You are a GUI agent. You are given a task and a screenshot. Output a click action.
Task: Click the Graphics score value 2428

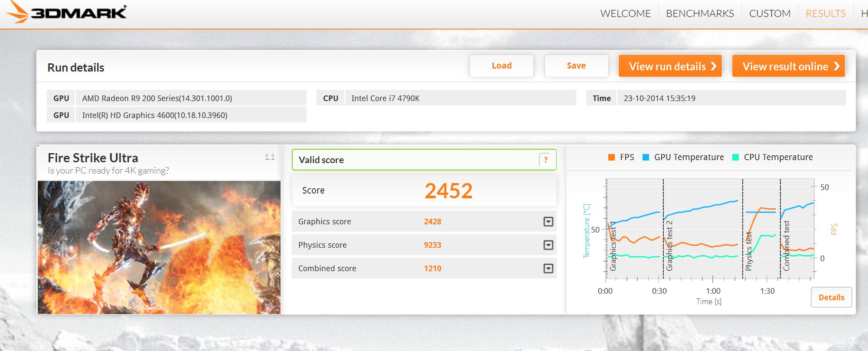[432, 222]
